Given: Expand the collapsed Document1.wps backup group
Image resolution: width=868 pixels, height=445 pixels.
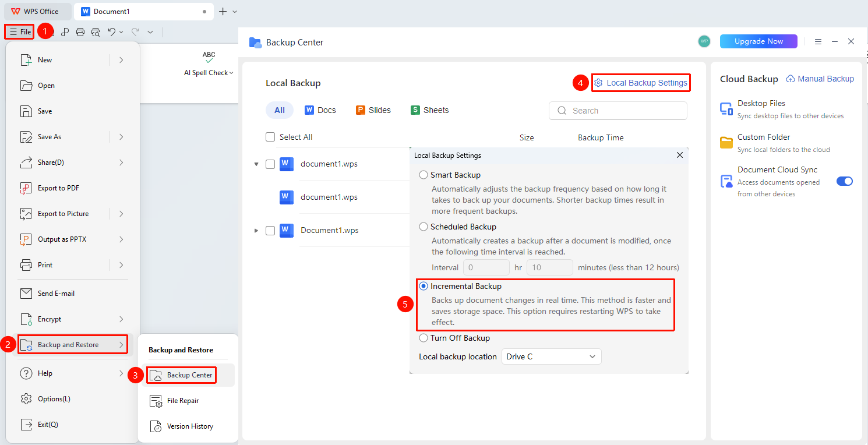Looking at the screenshot, I should [x=256, y=231].
